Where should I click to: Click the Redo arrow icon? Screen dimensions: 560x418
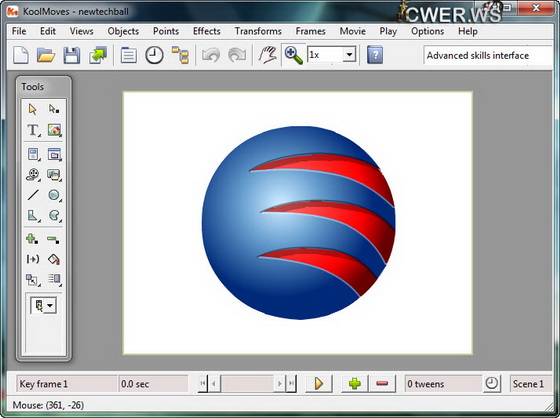click(x=237, y=55)
